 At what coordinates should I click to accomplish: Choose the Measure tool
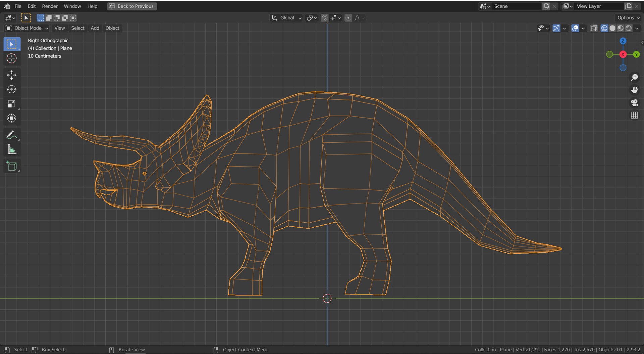11,150
